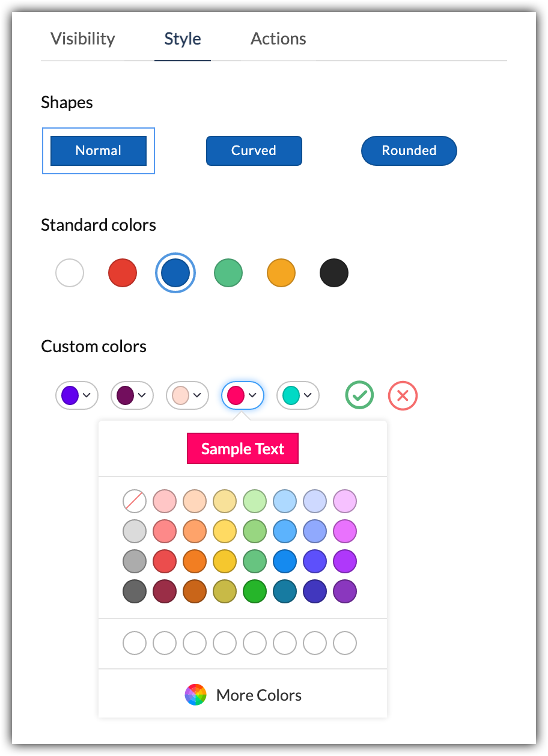Image resolution: width=548 pixels, height=756 pixels.
Task: Click the More Colors link
Action: coord(258,695)
